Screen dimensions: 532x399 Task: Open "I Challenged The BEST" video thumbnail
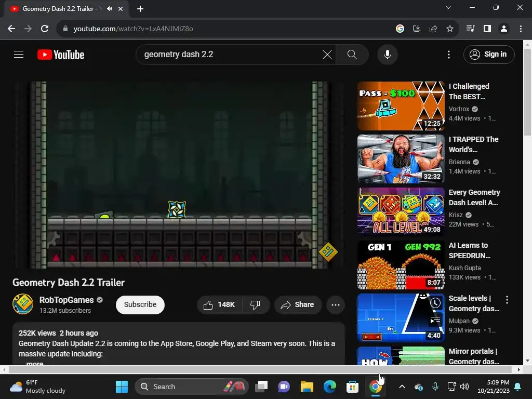point(401,106)
